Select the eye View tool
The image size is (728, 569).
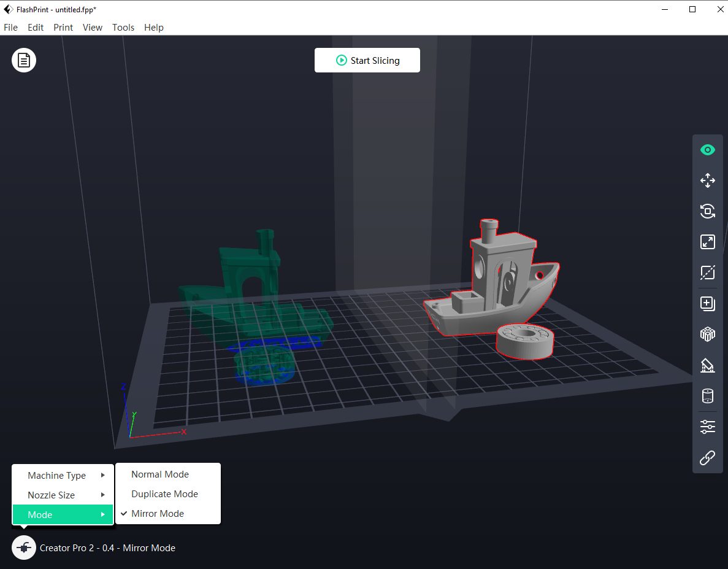[x=708, y=150]
